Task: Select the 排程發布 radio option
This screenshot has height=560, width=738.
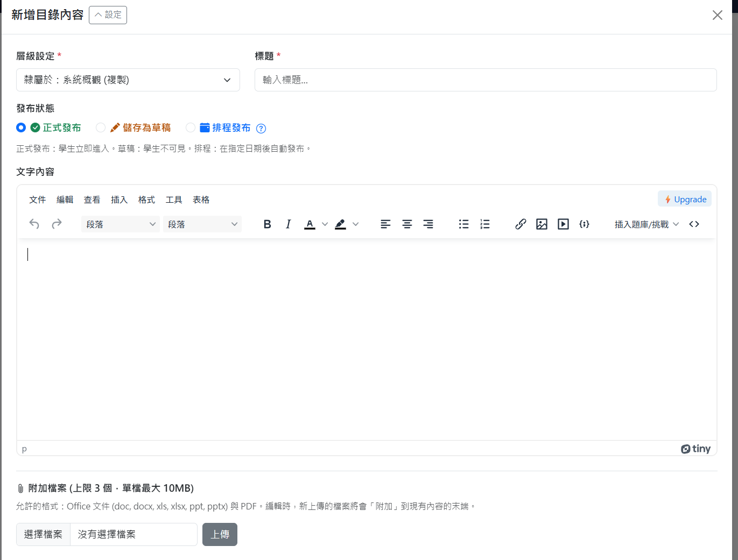Action: click(x=191, y=127)
